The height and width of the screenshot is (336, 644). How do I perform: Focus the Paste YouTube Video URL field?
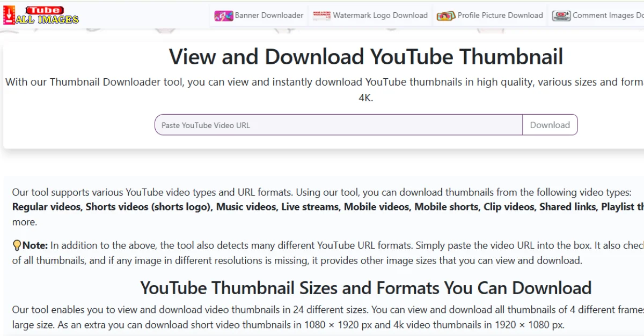[339, 125]
